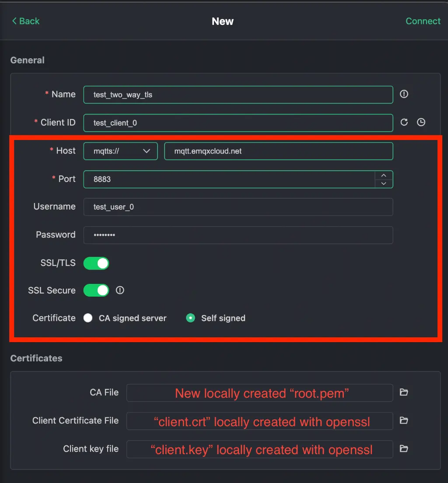Refresh the Client ID with the reload icon
The image size is (448, 483).
(404, 122)
